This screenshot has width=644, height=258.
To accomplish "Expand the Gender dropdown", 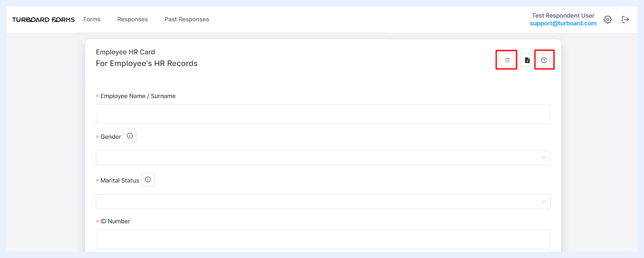I will coord(323,158).
